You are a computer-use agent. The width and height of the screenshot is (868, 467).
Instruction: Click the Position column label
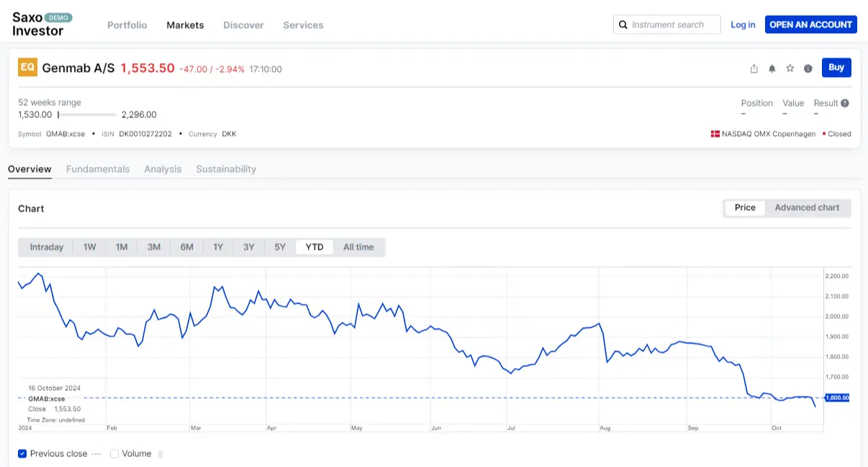pos(757,103)
